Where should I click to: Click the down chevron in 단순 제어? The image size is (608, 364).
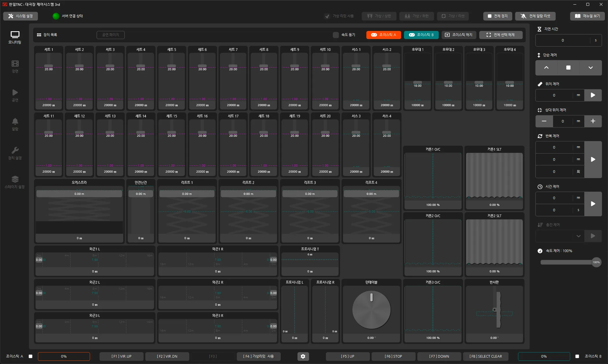coord(591,68)
